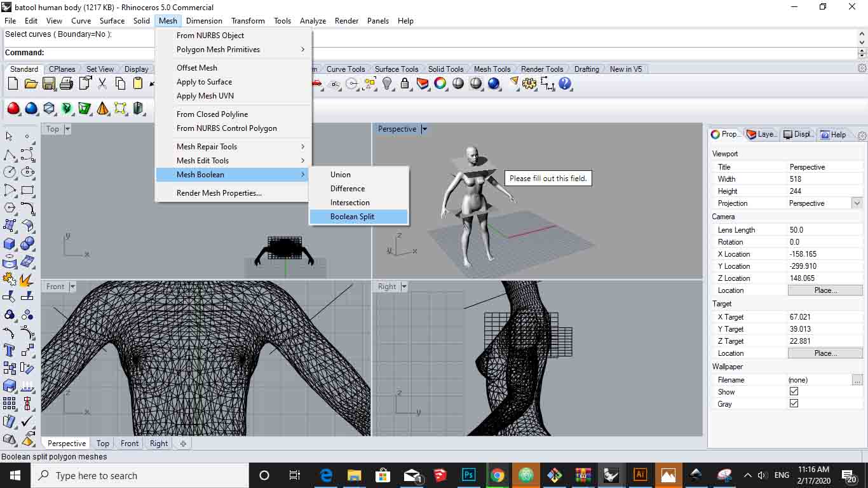The image size is (868, 488).
Task: Click the Print icon
Action: tap(66, 83)
